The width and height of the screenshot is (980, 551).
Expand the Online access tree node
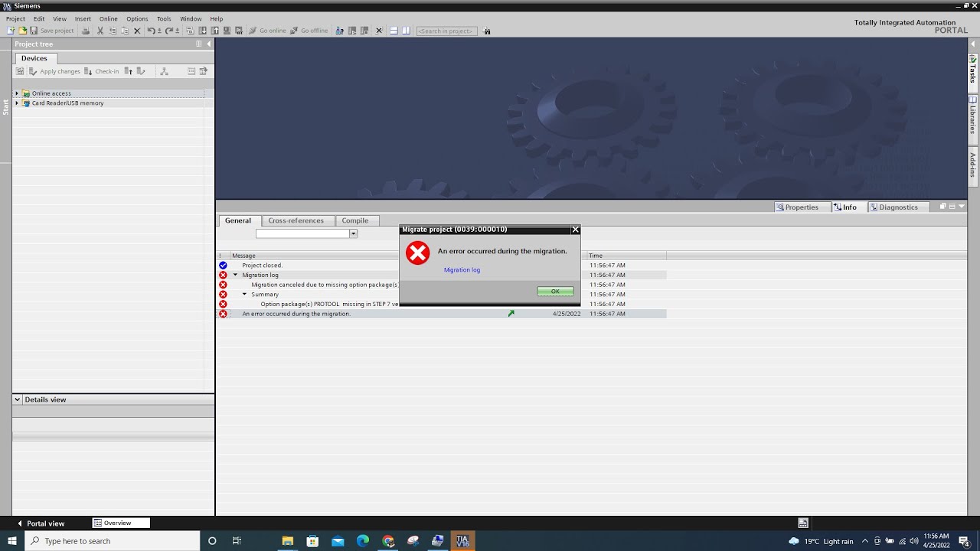click(17, 93)
